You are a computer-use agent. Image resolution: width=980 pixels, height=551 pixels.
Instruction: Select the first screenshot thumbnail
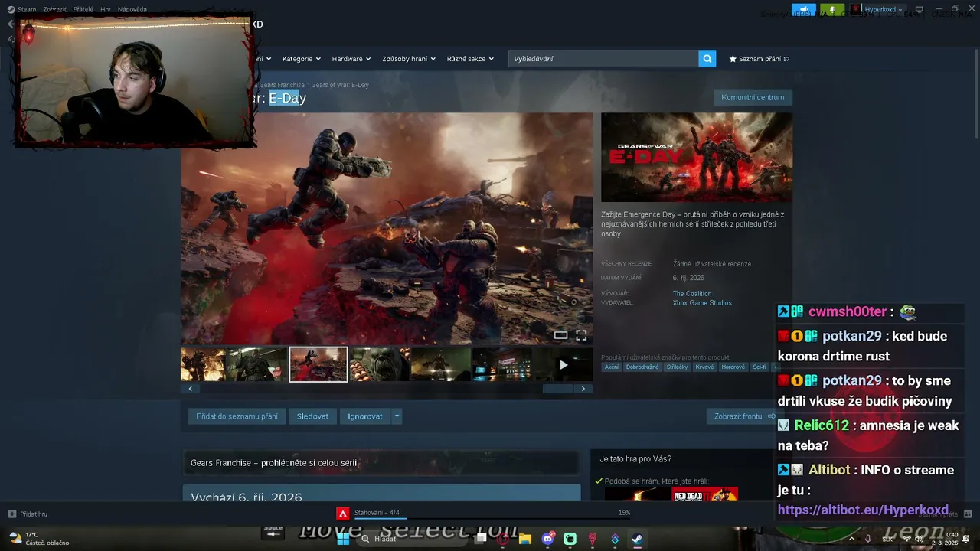coord(203,364)
